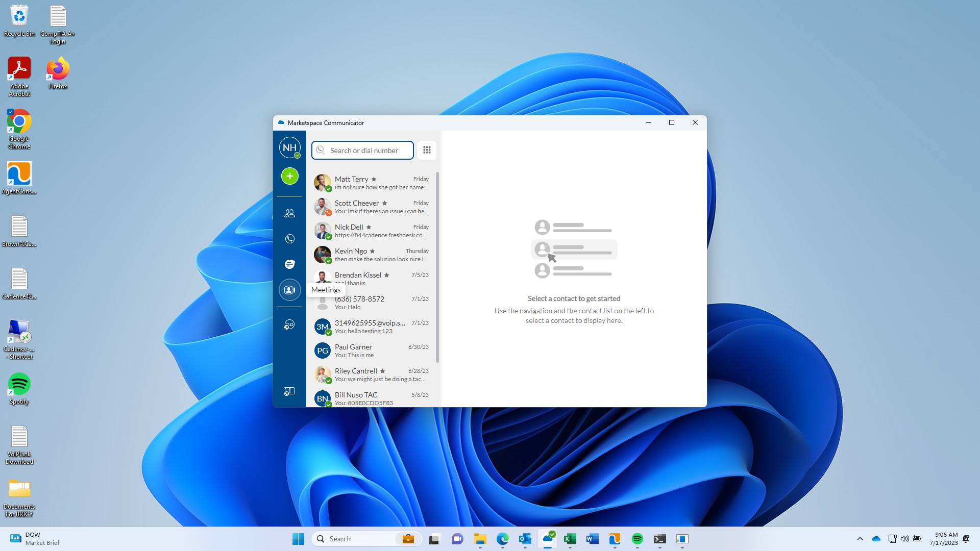Toggle favorite star for Matt Terry
The image size is (980, 551).
point(374,179)
